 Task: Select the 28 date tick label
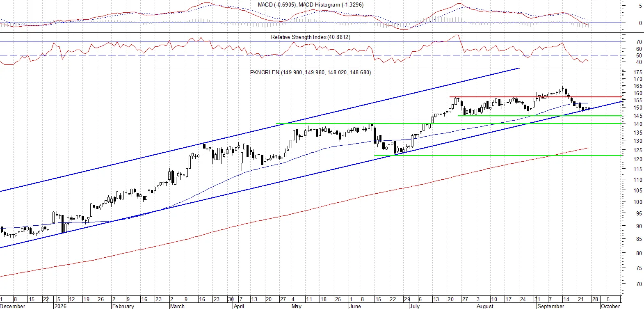point(595,300)
